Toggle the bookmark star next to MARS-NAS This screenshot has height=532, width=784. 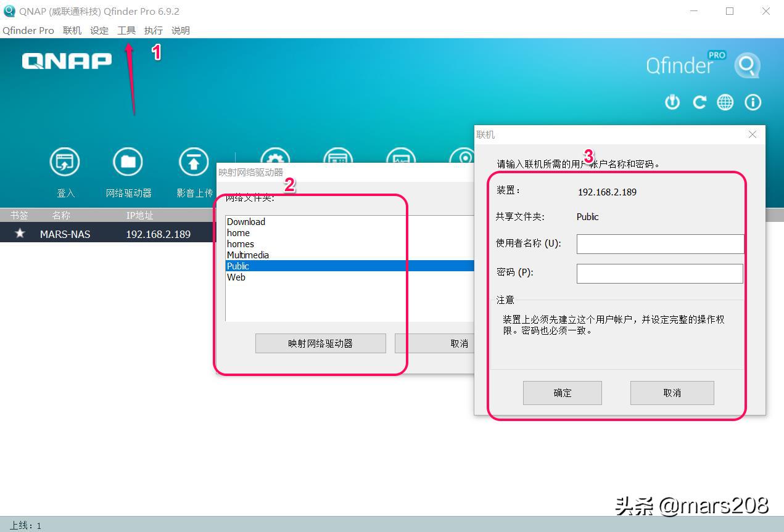coord(20,233)
